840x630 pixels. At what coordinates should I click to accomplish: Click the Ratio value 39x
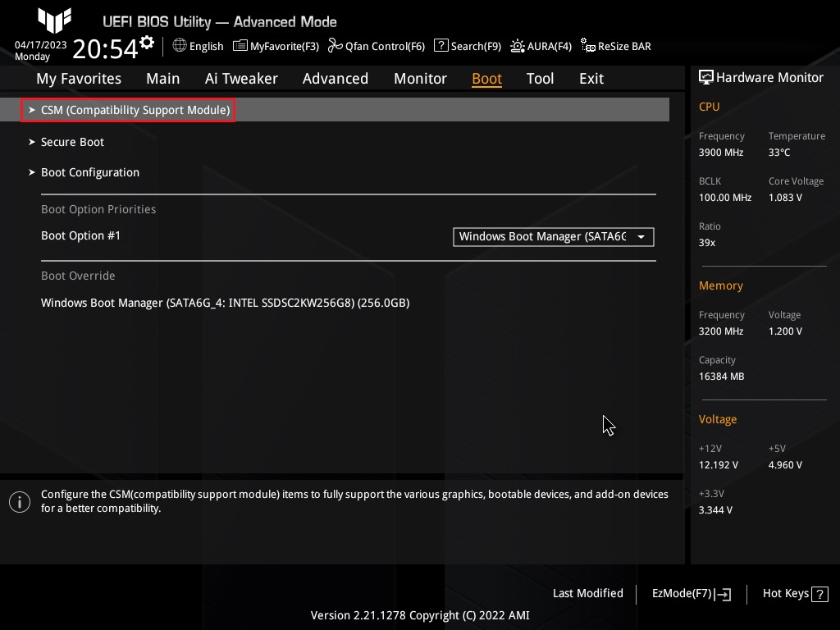point(706,243)
